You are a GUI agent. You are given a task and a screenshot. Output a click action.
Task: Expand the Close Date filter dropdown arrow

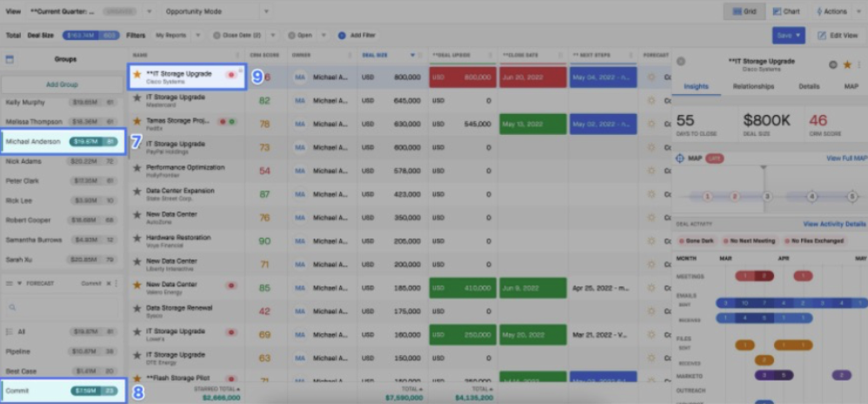[x=272, y=36]
